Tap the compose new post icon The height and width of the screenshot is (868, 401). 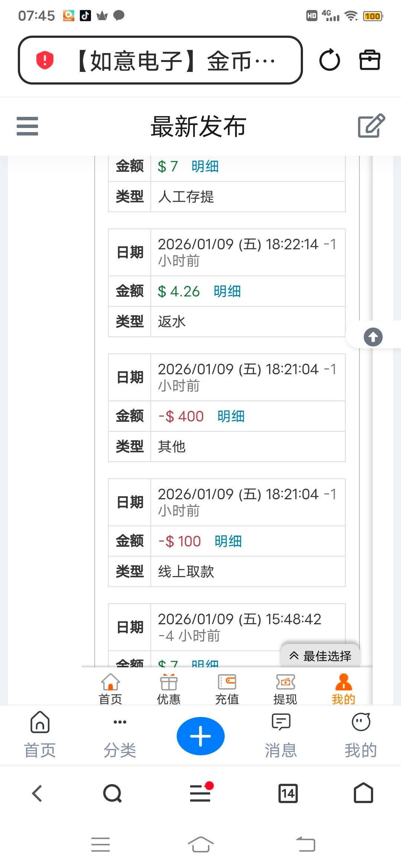[371, 126]
